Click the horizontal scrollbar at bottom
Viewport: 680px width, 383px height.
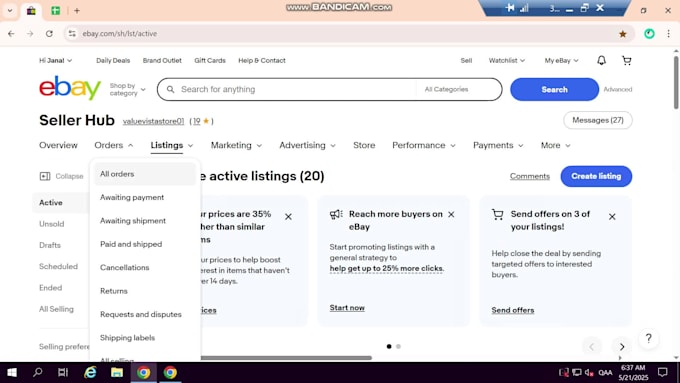click(x=286, y=358)
